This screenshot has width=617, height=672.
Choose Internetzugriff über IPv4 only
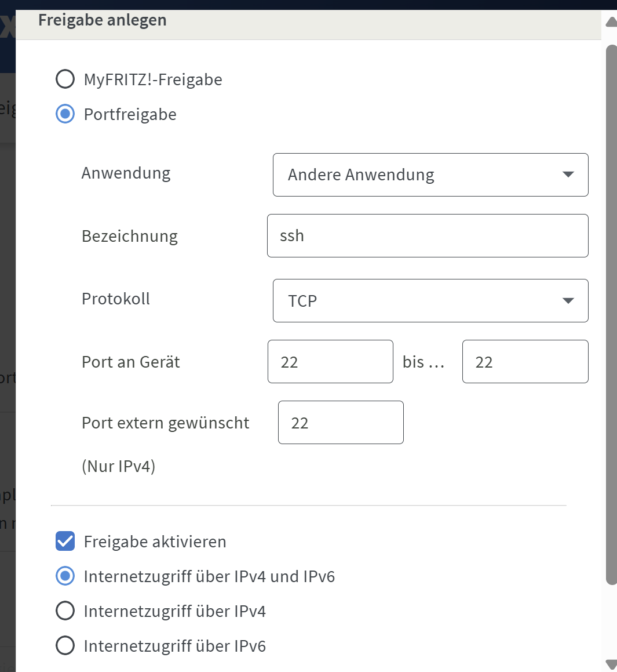click(65, 611)
